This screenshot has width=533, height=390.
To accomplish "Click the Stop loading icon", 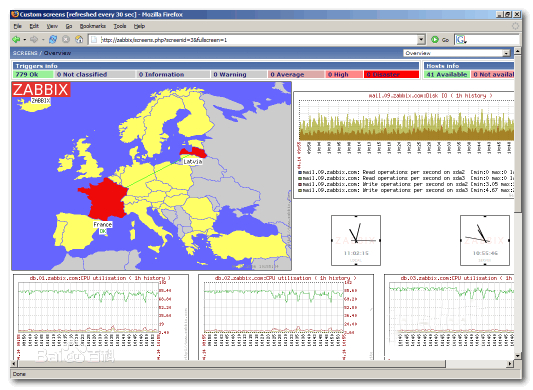I will pyautogui.click(x=66, y=39).
